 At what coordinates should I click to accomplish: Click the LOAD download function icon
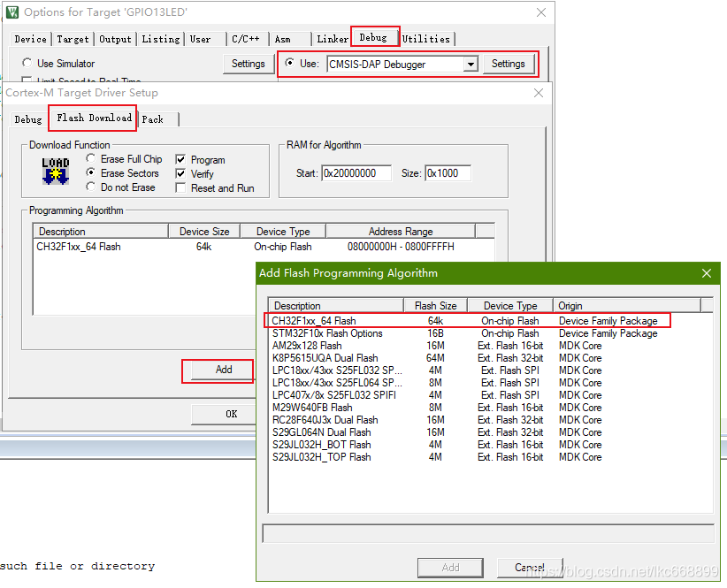(55, 172)
